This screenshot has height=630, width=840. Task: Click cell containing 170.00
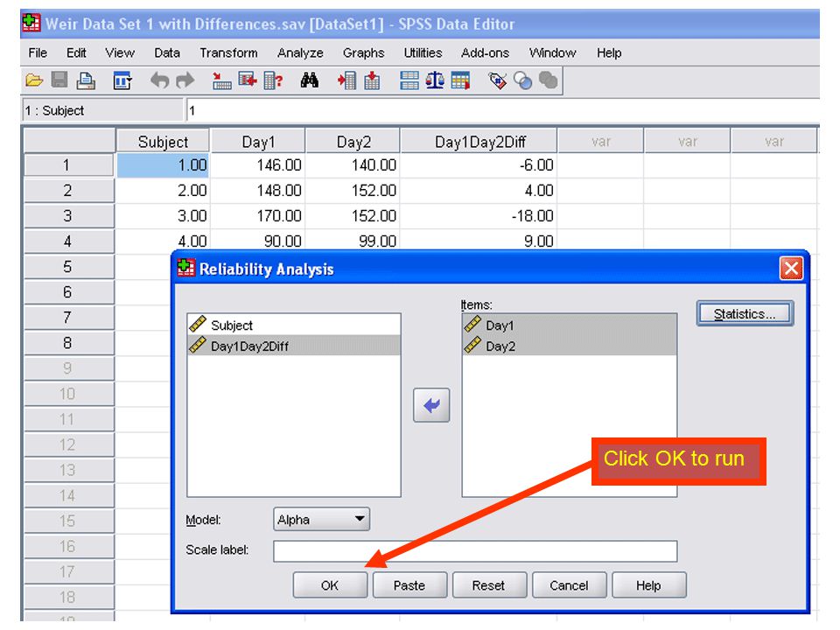click(x=258, y=216)
